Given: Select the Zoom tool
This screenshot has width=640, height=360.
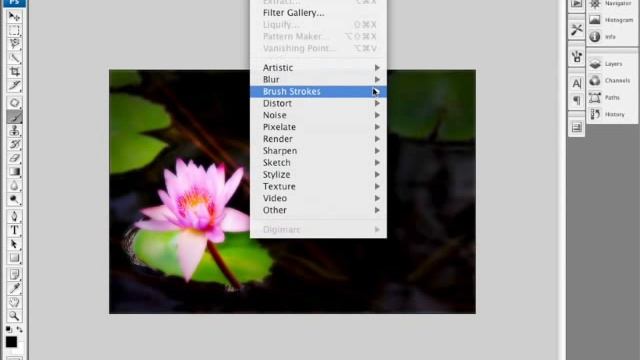Looking at the screenshot, I should point(14,316).
